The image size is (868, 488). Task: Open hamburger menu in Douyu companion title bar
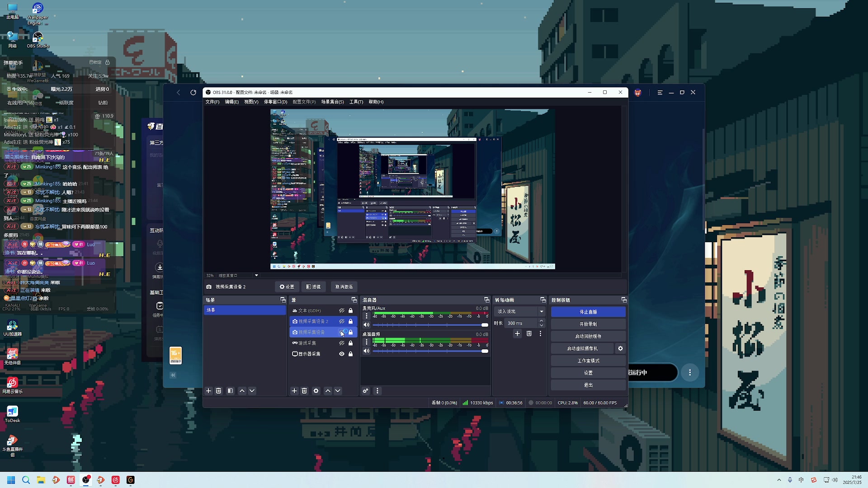click(x=660, y=93)
